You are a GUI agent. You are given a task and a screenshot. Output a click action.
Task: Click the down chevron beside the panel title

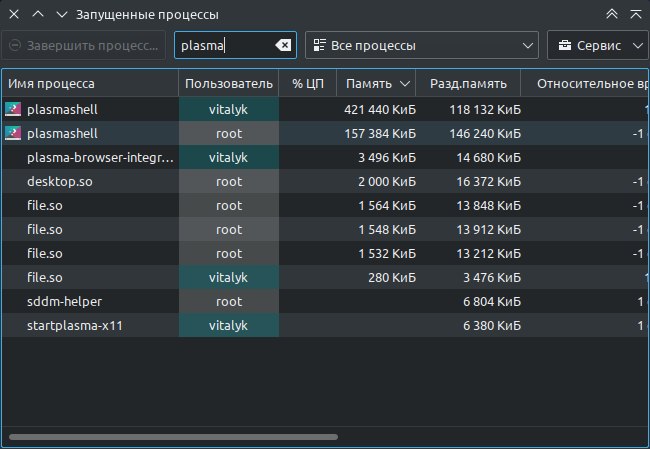[x=62, y=15]
